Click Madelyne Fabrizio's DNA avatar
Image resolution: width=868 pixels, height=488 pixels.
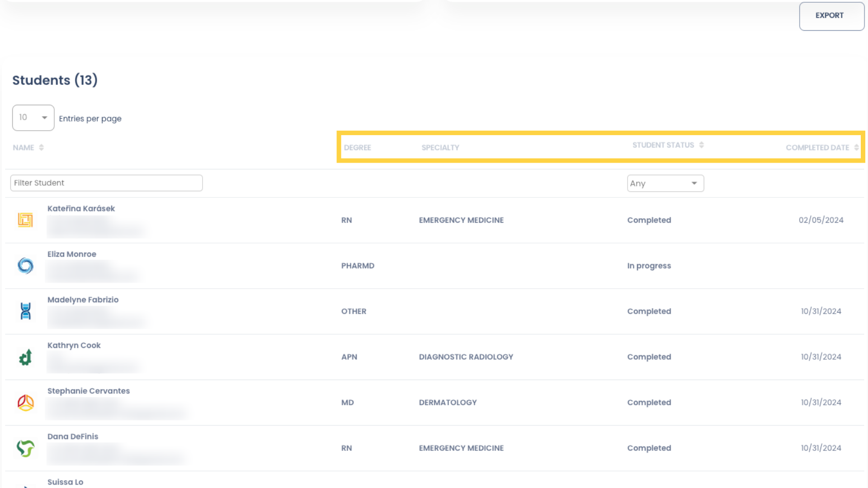tap(26, 311)
